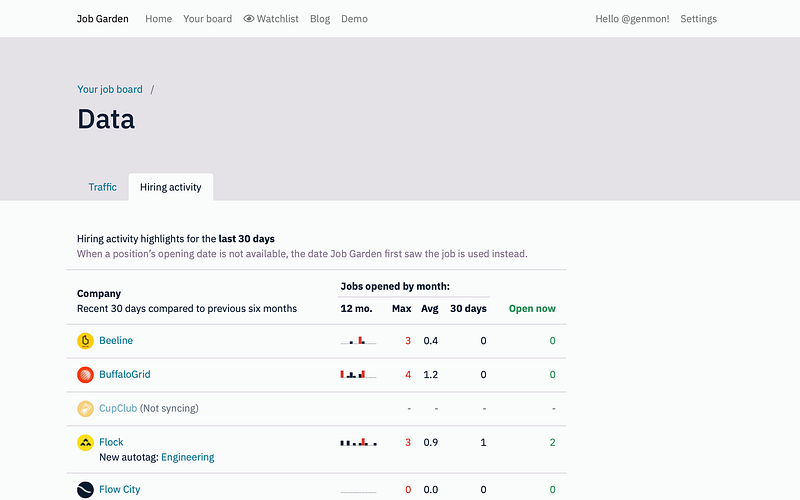Click the Max column header
800x500 pixels.
pyautogui.click(x=402, y=309)
